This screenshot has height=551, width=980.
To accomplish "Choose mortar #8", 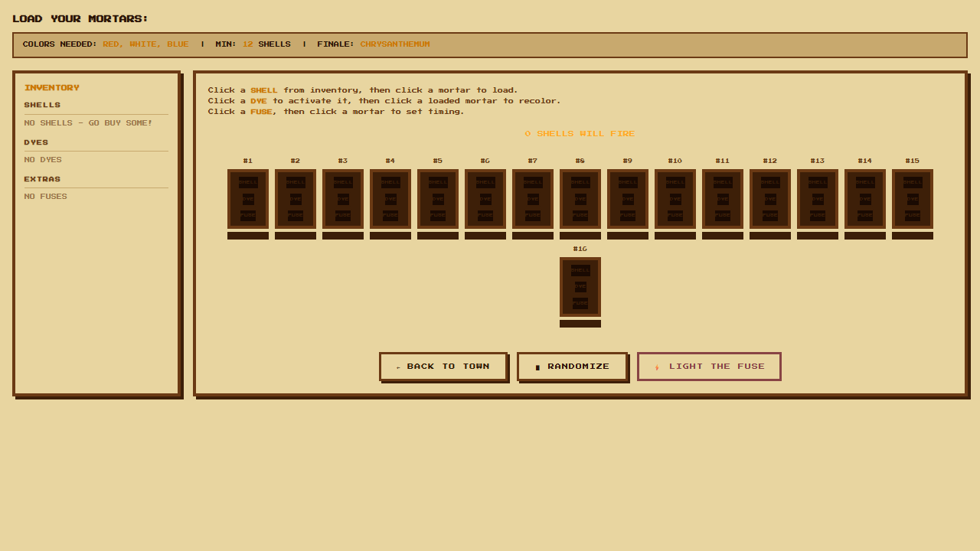I will (x=580, y=199).
